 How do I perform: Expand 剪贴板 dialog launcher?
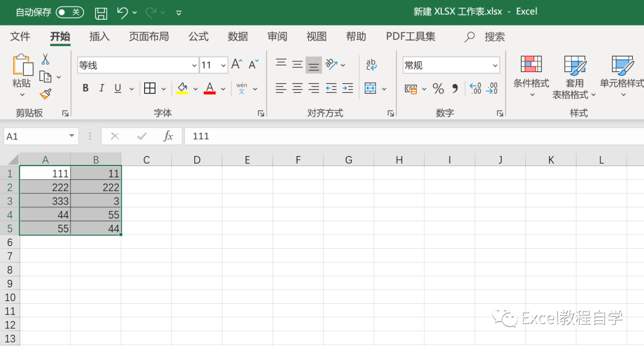click(66, 114)
